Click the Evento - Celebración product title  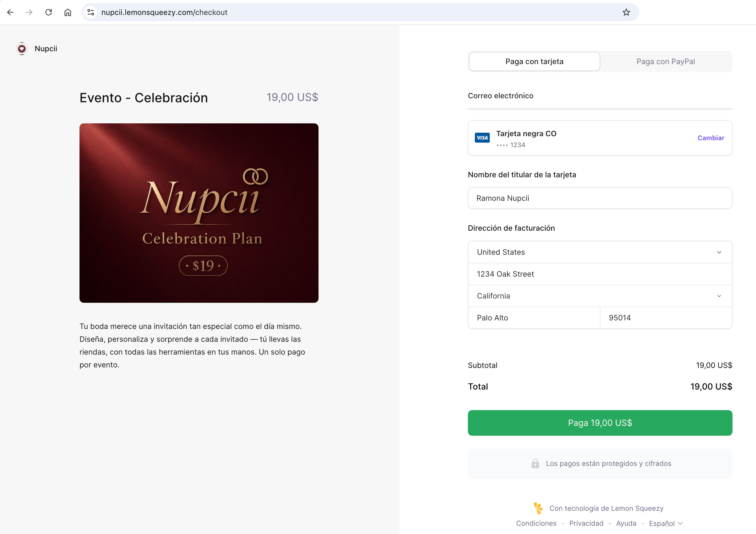tap(144, 97)
